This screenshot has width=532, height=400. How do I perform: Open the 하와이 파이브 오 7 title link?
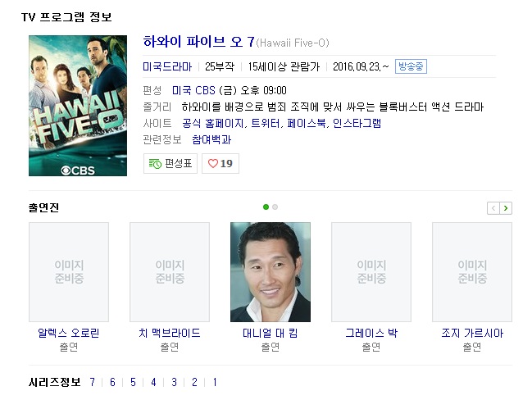click(198, 42)
